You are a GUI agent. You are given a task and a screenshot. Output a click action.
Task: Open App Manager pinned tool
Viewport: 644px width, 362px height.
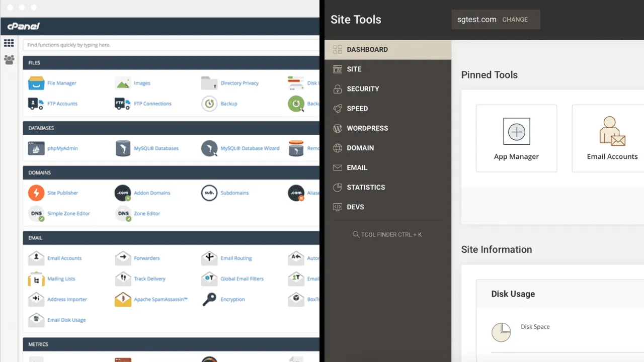tap(516, 138)
